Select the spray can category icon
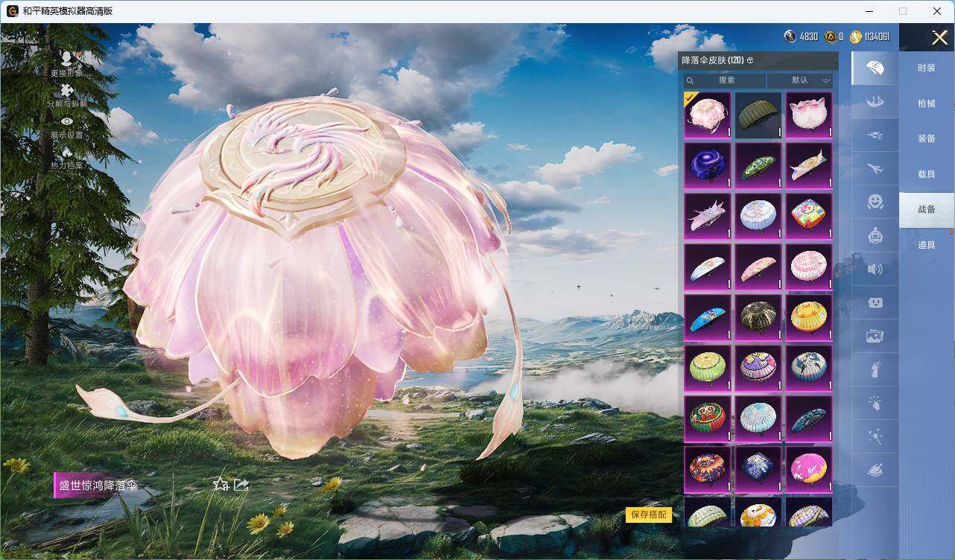This screenshot has height=560, width=955. [x=875, y=369]
